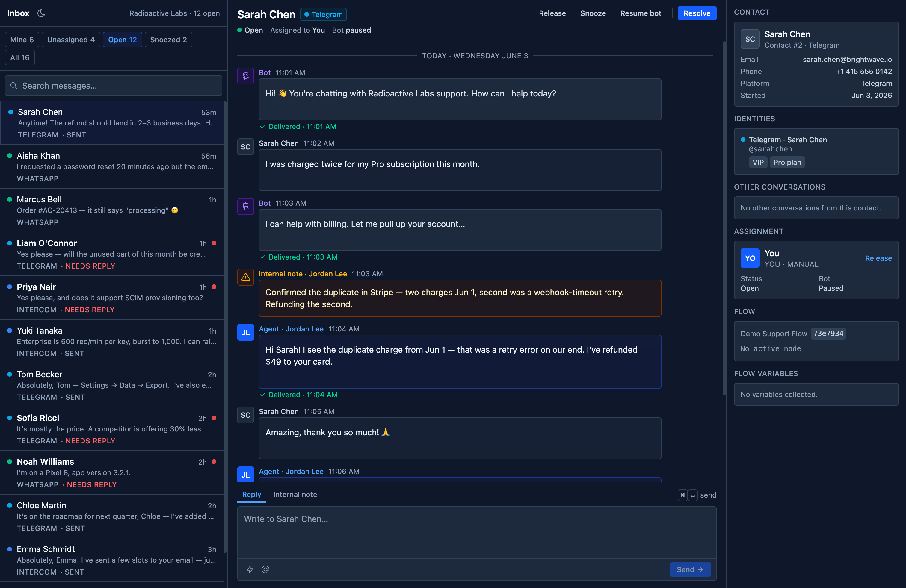906x588 pixels.
Task: Open Tom Becker conversation
Action: [x=112, y=385]
